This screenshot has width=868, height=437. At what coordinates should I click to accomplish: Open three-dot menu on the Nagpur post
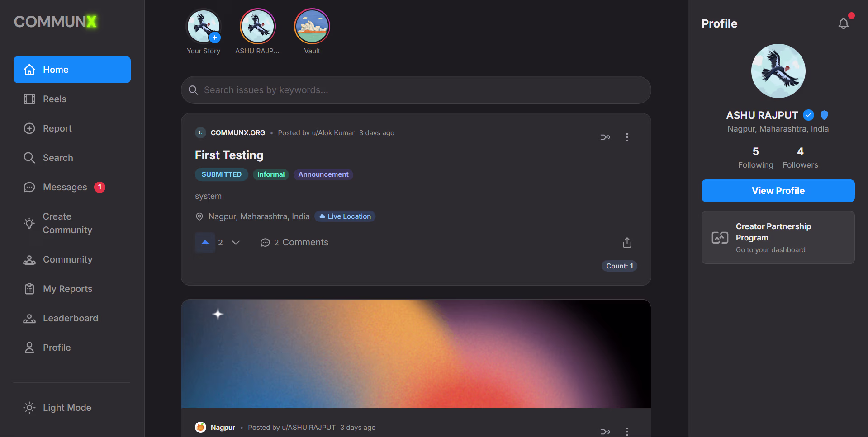(x=627, y=432)
